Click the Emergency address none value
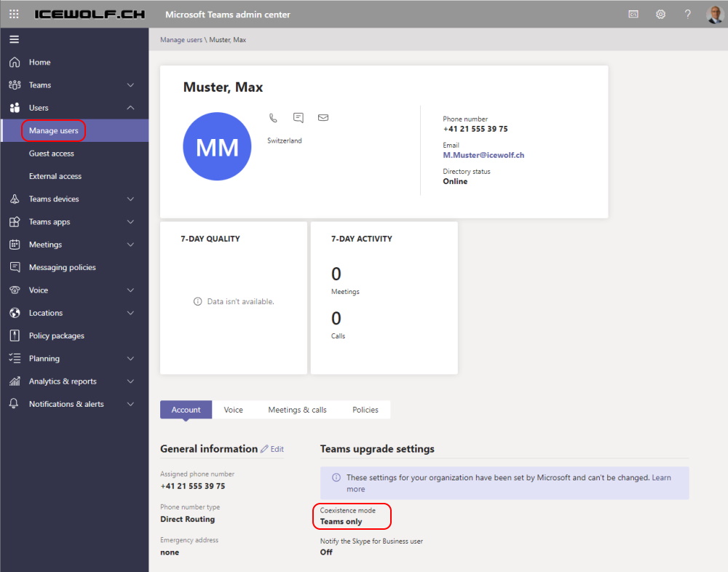 click(170, 552)
